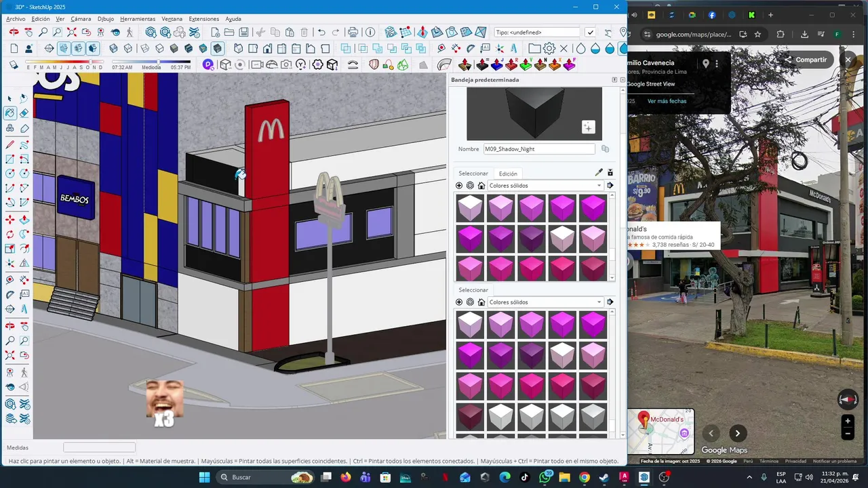868x488 pixels.
Task: Toggle the tray auto-hide pin
Action: click(x=614, y=79)
